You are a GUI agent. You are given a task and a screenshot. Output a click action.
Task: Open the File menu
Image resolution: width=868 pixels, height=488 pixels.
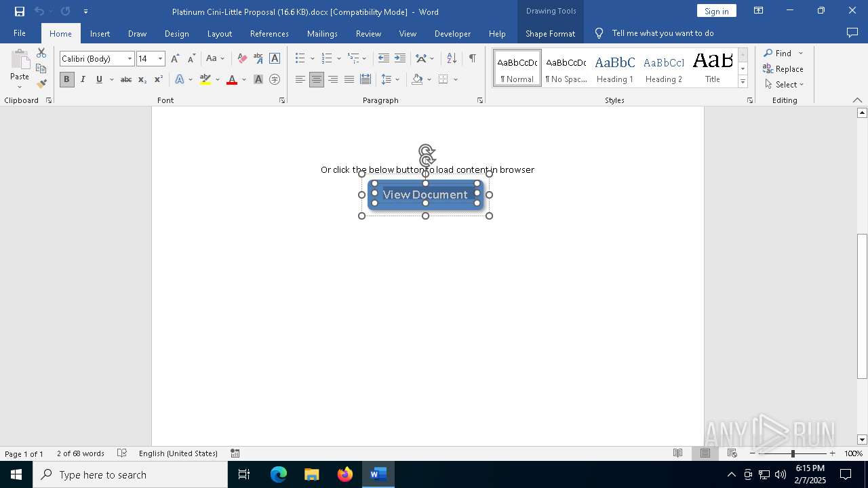pyautogui.click(x=20, y=33)
